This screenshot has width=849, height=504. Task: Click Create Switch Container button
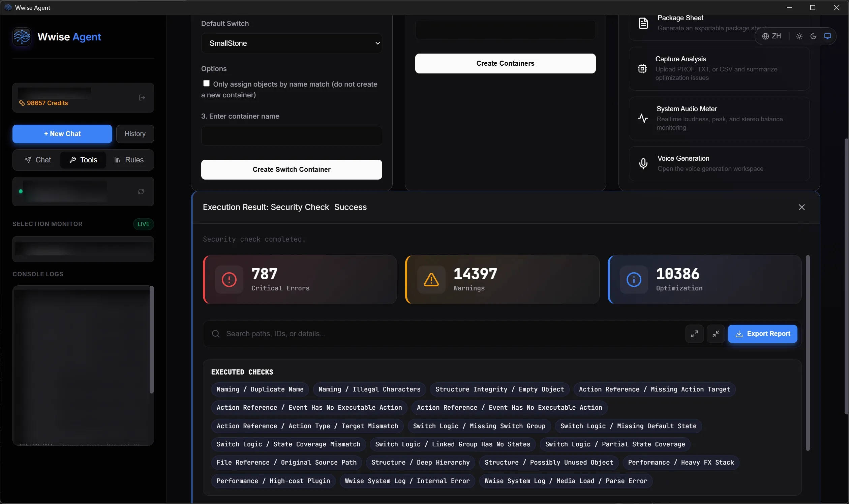pos(292,169)
